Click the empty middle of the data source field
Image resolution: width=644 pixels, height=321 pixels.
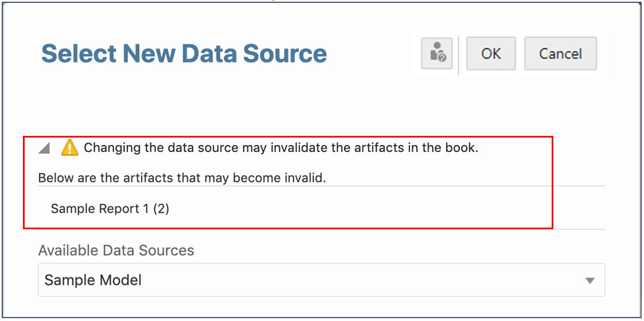[344, 280]
